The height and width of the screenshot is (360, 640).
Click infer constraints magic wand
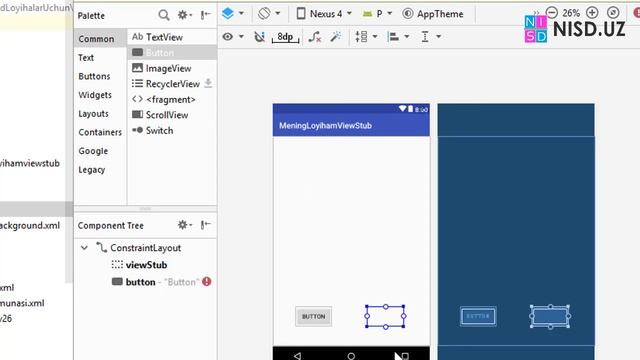coord(336,37)
